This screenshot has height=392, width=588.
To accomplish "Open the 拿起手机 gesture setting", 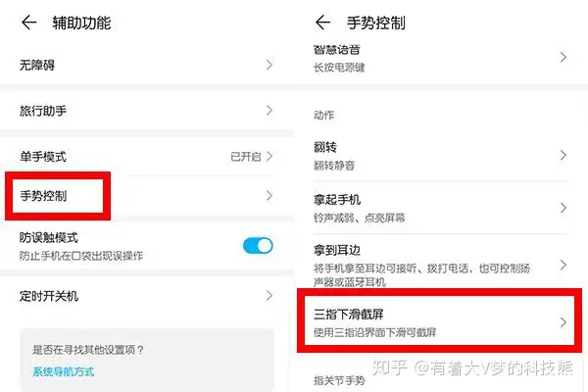I will click(441, 208).
